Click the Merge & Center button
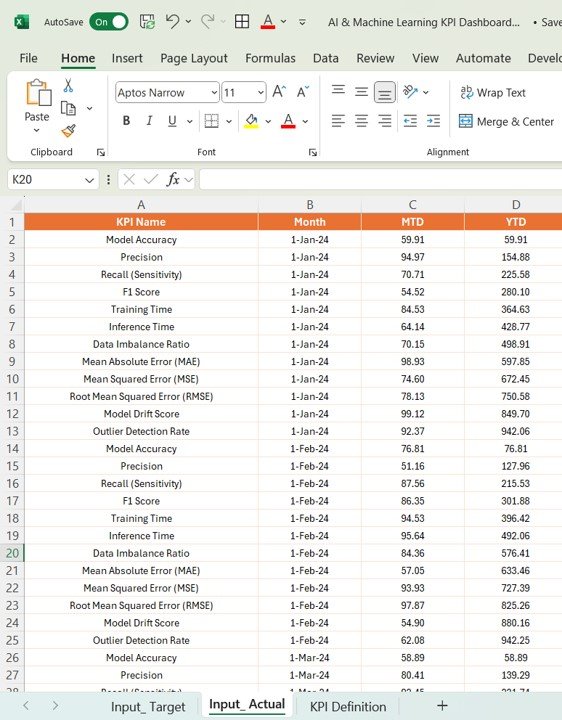Image resolution: width=562 pixels, height=720 pixels. pyautogui.click(x=506, y=122)
